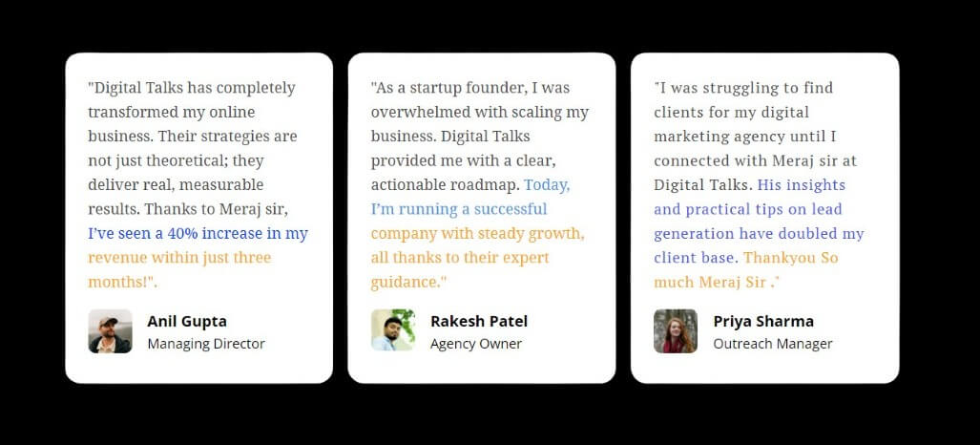Click Anil Gupta's profile photo
980x445 pixels.
coord(110,331)
